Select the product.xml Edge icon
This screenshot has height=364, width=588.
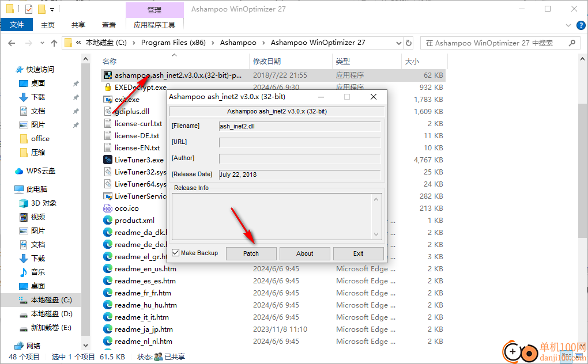(108, 220)
